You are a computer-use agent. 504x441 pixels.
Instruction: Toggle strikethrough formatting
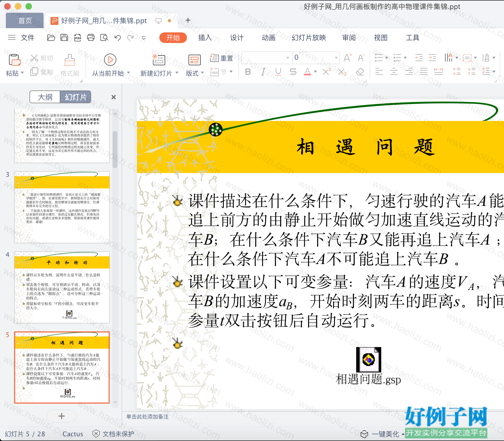[293, 72]
